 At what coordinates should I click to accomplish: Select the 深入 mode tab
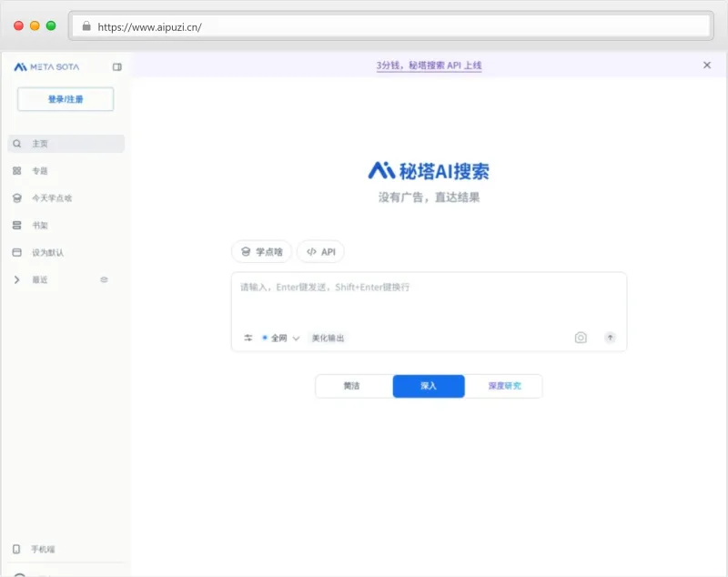click(429, 386)
